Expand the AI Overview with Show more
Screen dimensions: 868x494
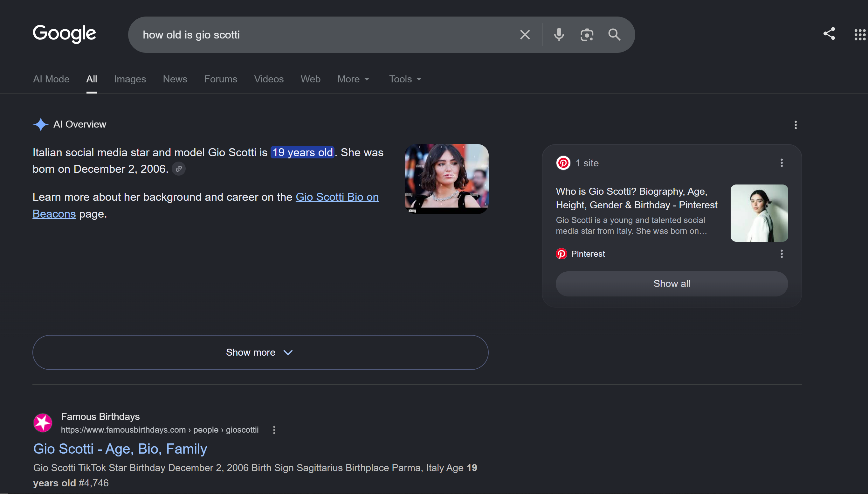[x=260, y=352]
